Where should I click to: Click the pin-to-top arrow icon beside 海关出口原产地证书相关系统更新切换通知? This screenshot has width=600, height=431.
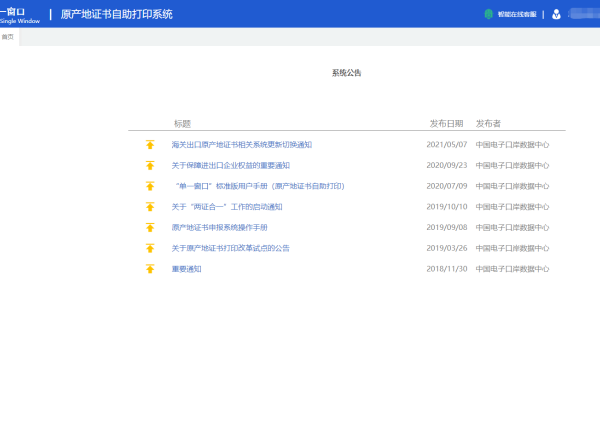tap(150, 144)
